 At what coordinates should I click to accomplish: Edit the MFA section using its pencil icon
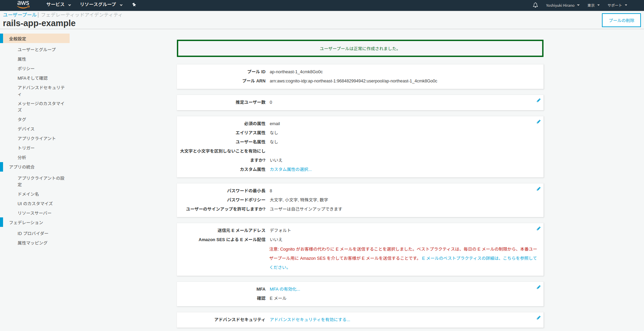click(x=538, y=287)
